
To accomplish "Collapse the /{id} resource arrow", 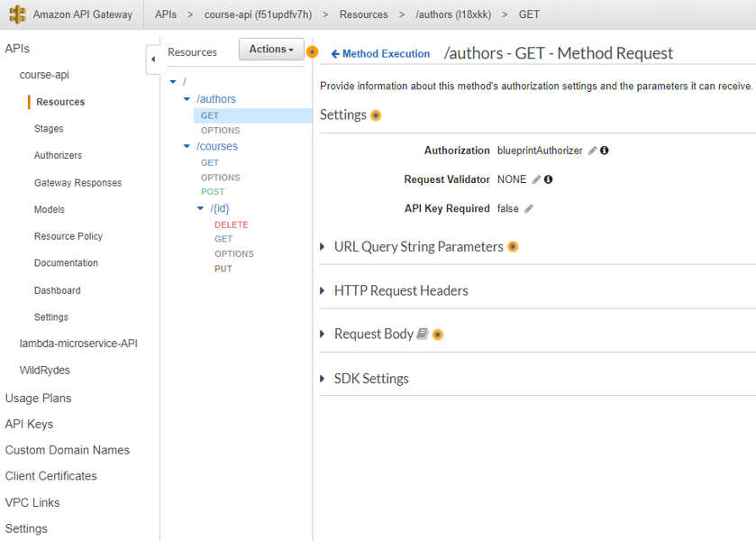I will point(201,208).
